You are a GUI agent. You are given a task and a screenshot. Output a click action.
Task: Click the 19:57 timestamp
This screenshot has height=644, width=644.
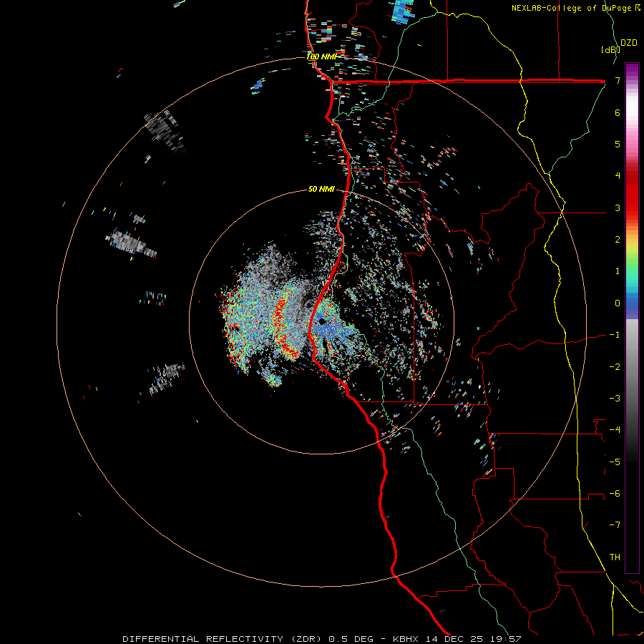506,639
